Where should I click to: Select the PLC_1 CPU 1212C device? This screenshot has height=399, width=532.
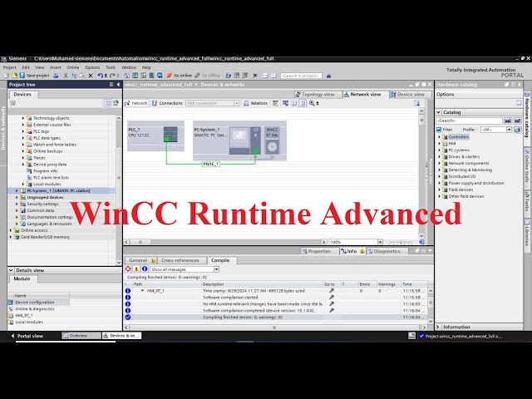pos(155,136)
